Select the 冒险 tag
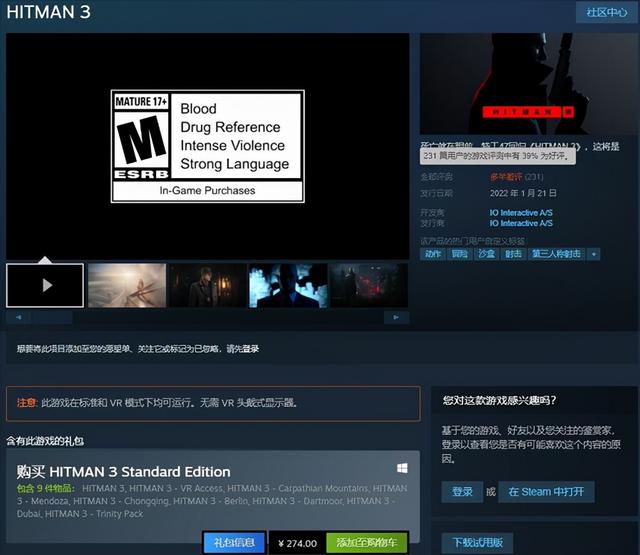The image size is (640, 555). (x=460, y=254)
